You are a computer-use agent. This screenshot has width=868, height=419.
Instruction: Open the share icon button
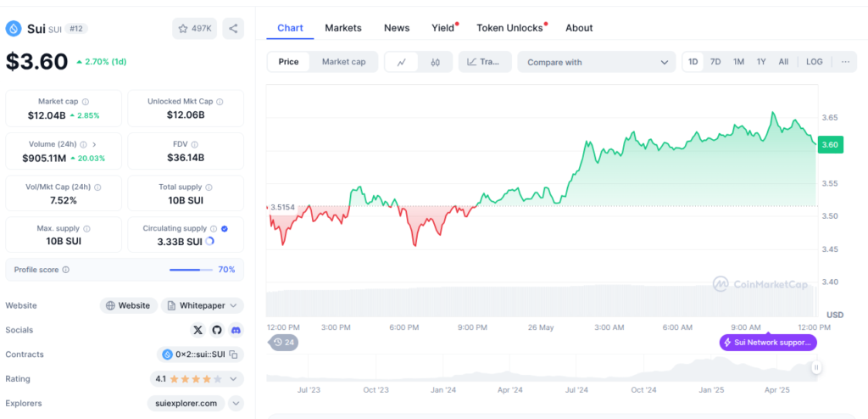(233, 29)
